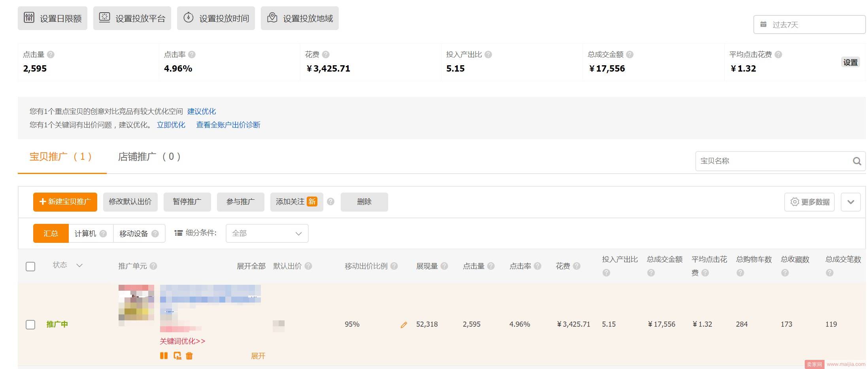The height and width of the screenshot is (369, 868).
Task: Click help icon next to 推广单元 column header
Action: coord(153,266)
